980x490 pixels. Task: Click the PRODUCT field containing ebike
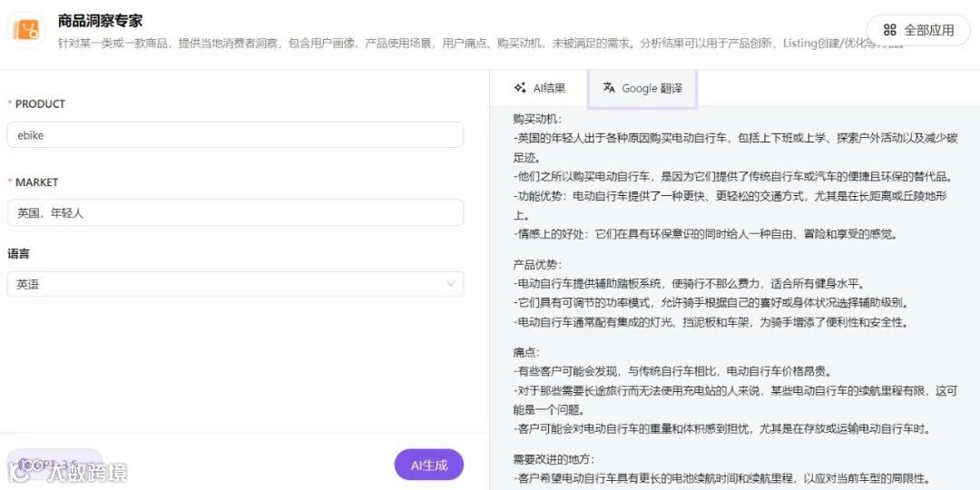(236, 135)
